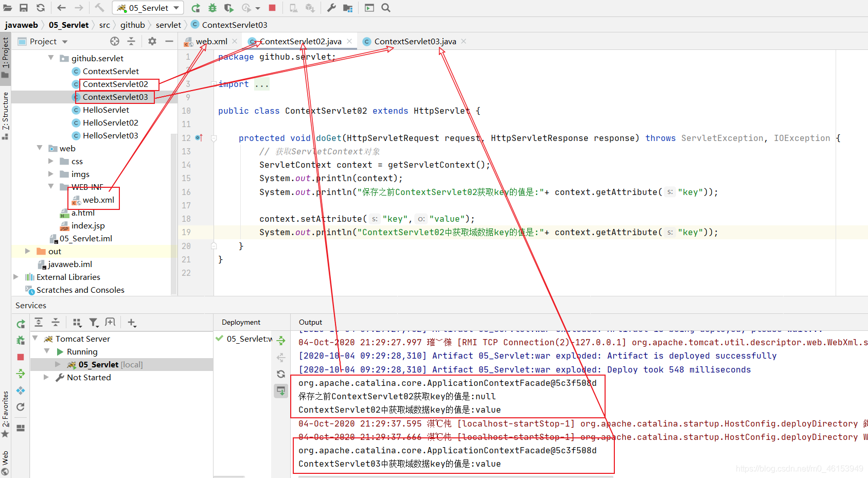Image resolution: width=868 pixels, height=478 pixels.
Task: Expand the css folder
Action: tap(51, 161)
